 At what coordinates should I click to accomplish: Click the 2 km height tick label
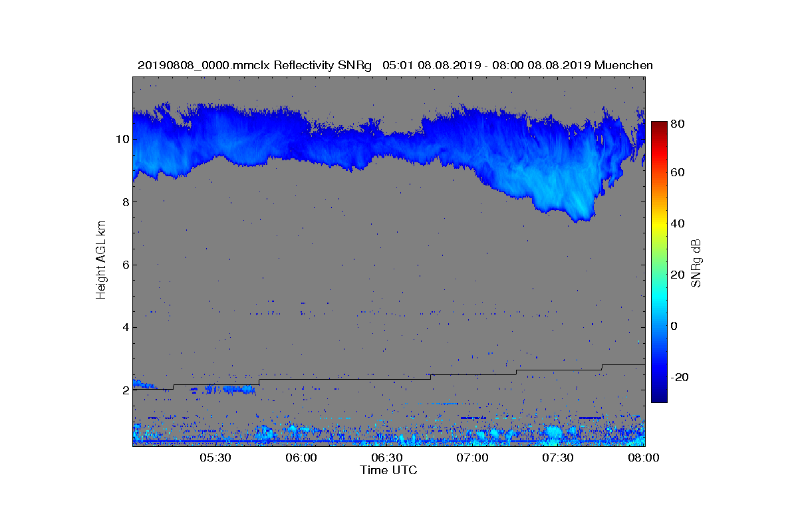[124, 390]
